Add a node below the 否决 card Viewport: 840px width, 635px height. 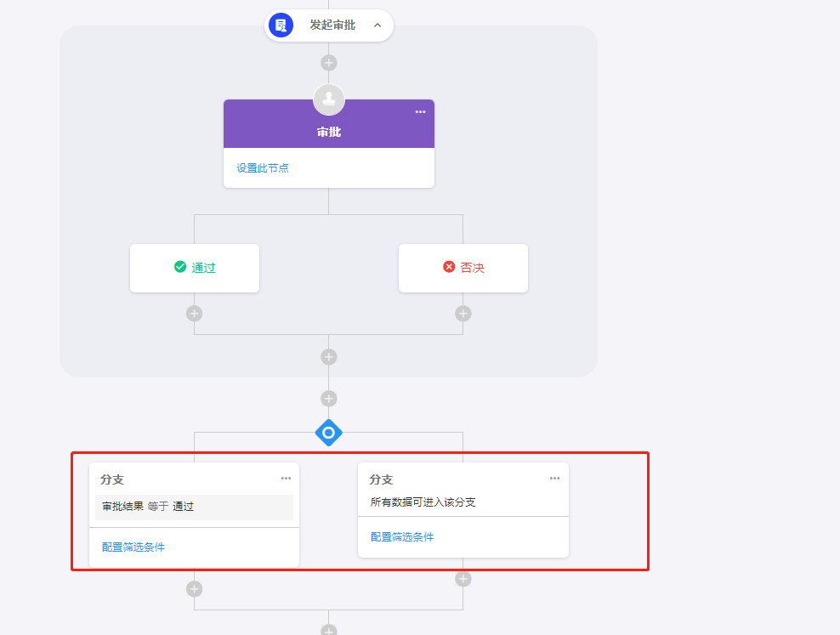[463, 314]
